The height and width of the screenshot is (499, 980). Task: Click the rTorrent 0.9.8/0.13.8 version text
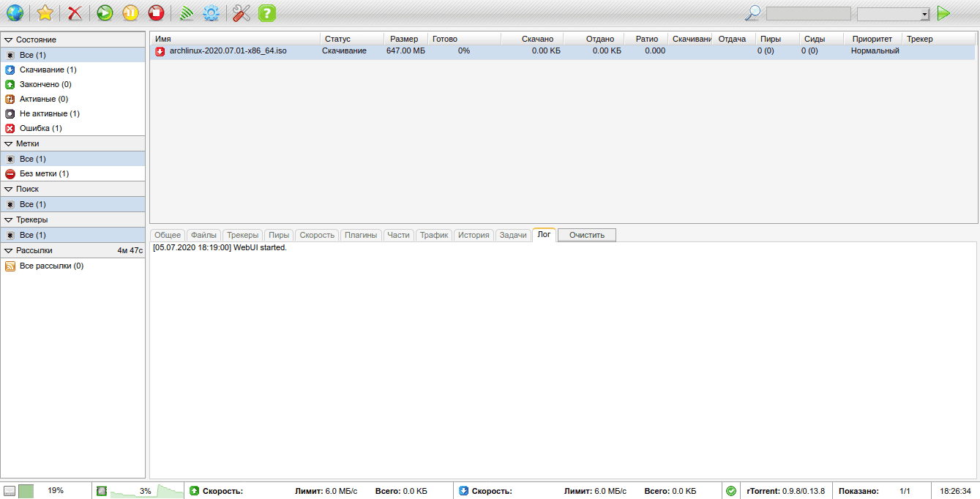pyautogui.click(x=786, y=491)
